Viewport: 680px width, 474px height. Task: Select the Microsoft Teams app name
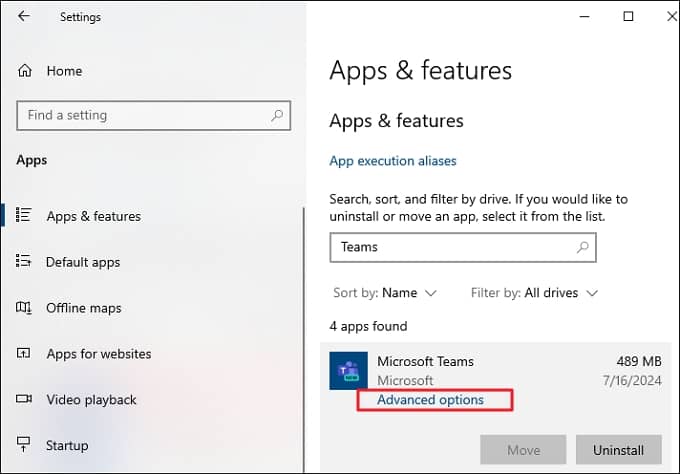[425, 361]
